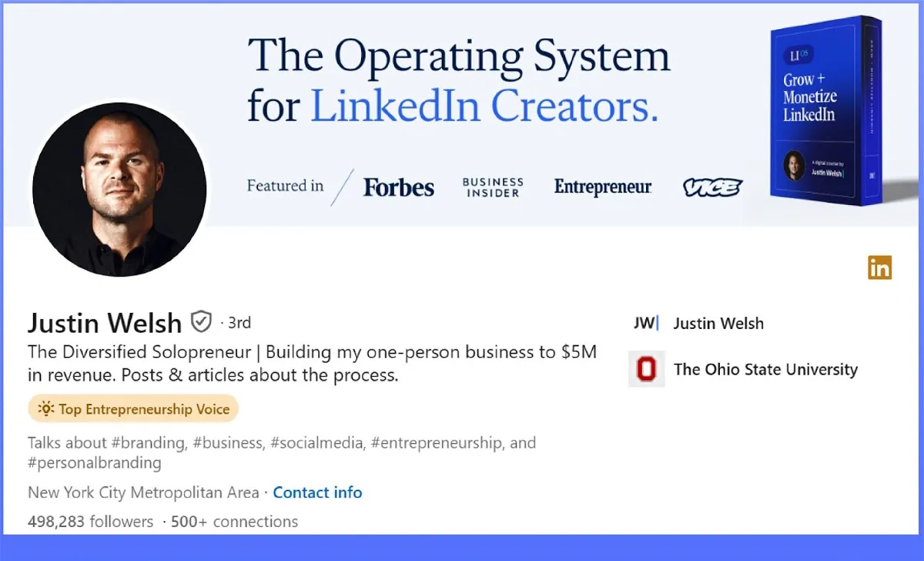Click the lightbulb icon in Top Voice badge
The width and height of the screenshot is (924, 561).
(46, 409)
